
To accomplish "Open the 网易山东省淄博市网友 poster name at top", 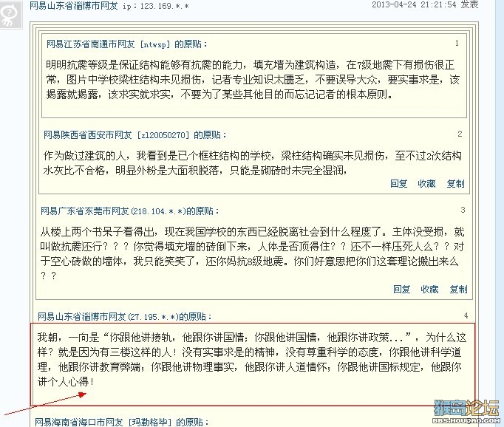I will click(73, 5).
